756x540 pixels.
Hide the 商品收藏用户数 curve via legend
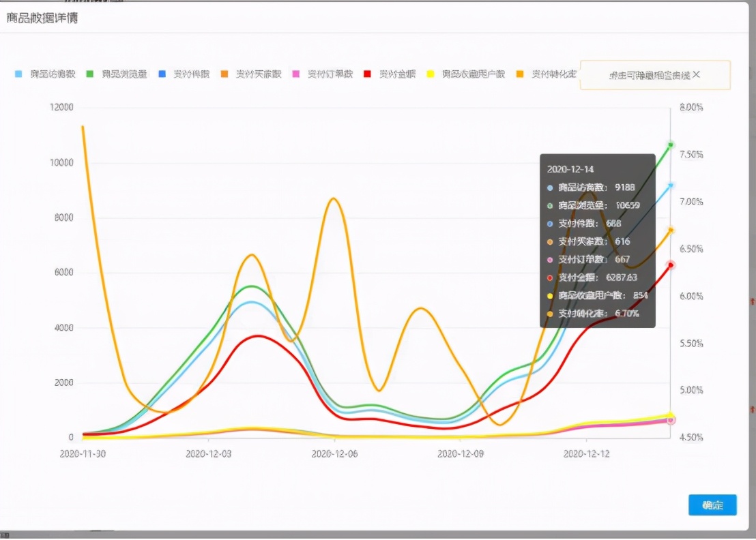[466, 74]
